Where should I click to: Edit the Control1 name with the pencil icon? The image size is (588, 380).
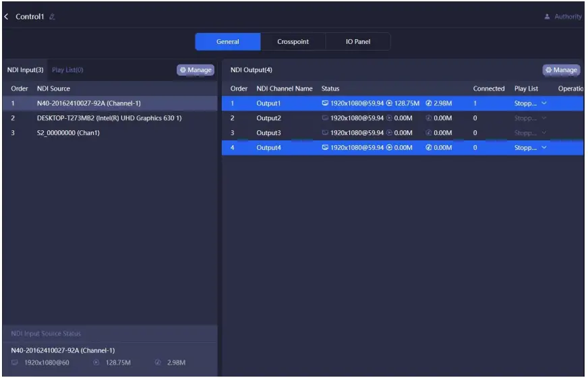tap(52, 16)
